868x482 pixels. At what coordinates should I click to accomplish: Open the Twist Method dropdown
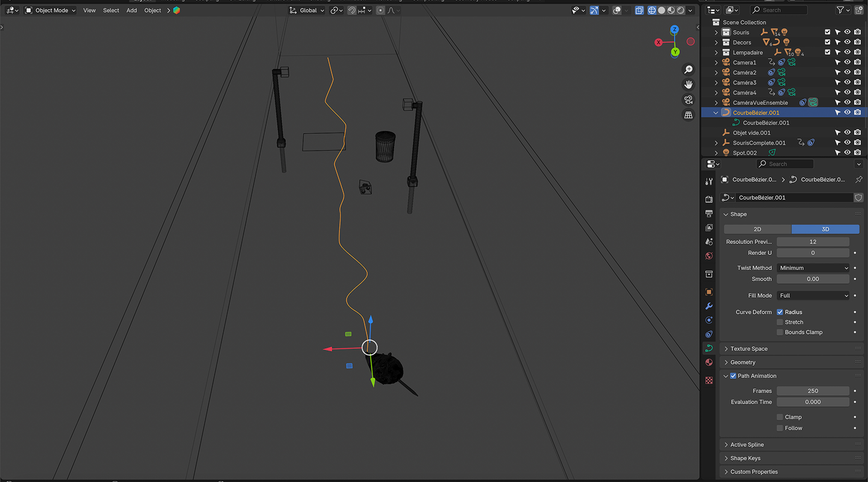click(x=813, y=268)
